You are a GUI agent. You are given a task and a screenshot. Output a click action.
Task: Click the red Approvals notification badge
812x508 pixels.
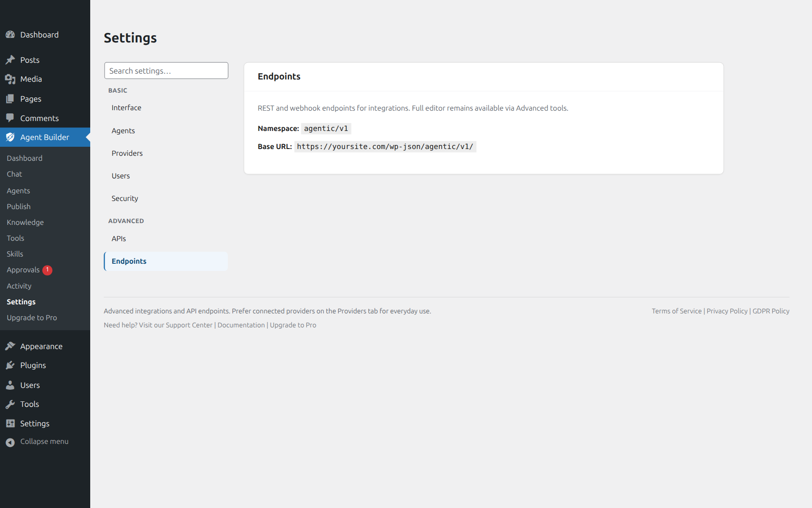pyautogui.click(x=47, y=270)
